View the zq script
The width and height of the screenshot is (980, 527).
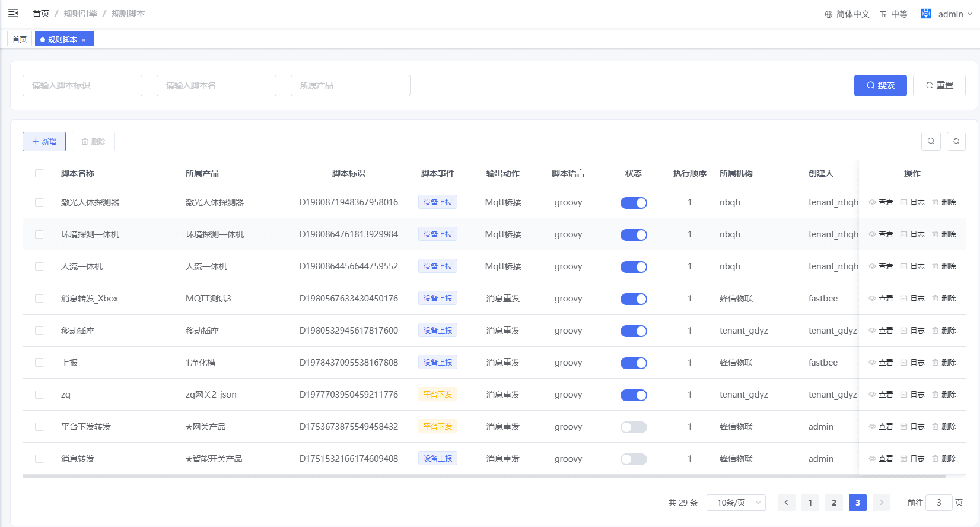point(881,395)
